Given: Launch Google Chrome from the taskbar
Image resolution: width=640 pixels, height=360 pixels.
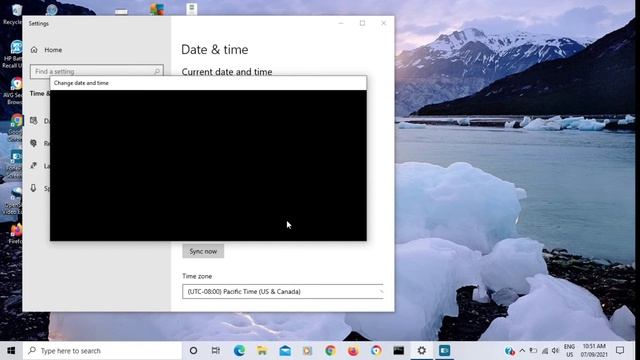Looking at the screenshot, I should 330,351.
